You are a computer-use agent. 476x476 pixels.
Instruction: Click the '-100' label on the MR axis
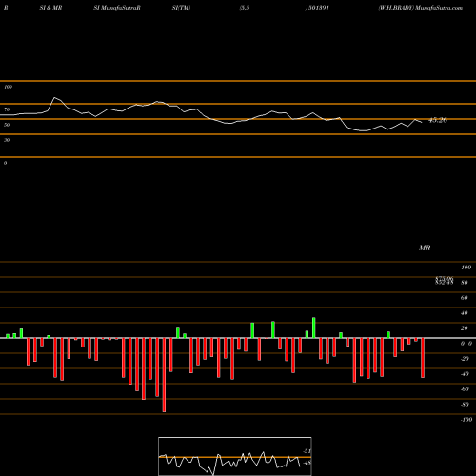466,420
